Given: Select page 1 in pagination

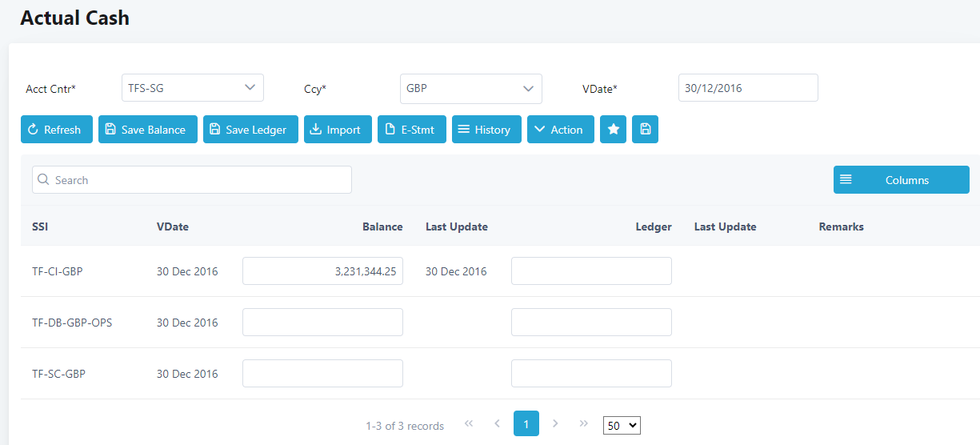Looking at the screenshot, I should click(x=526, y=424).
